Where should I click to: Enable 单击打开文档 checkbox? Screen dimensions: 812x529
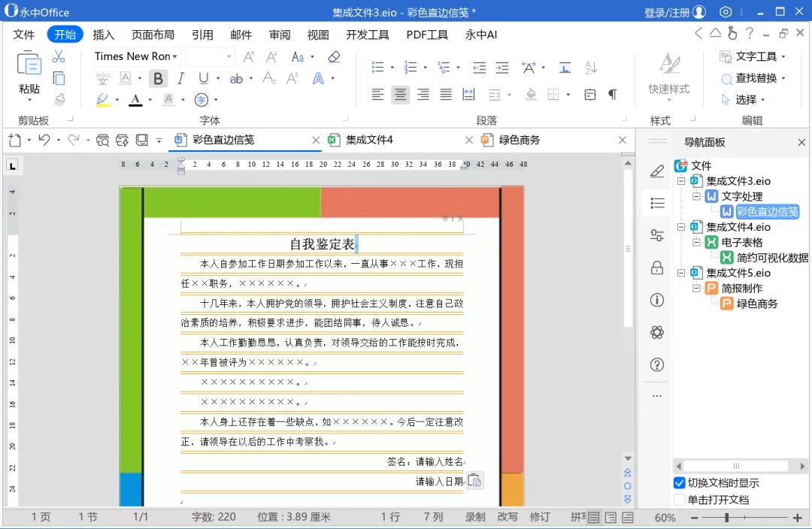coord(680,500)
